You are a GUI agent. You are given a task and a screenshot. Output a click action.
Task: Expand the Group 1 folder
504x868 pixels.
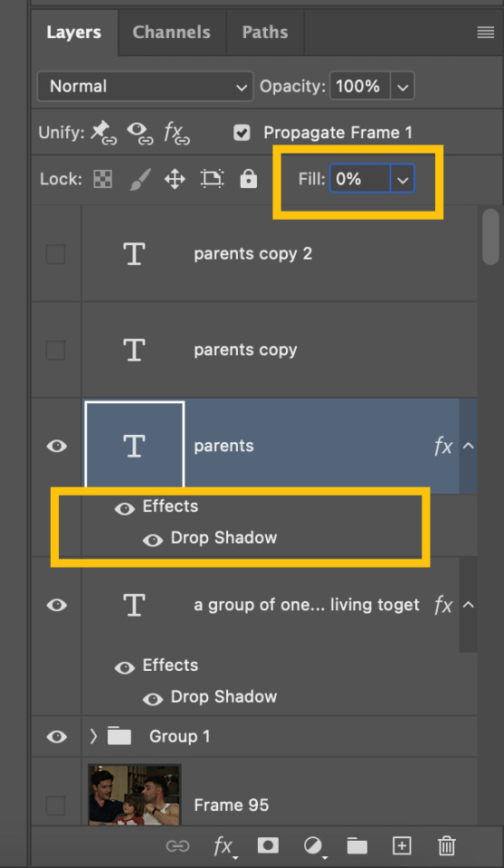pyautogui.click(x=93, y=736)
